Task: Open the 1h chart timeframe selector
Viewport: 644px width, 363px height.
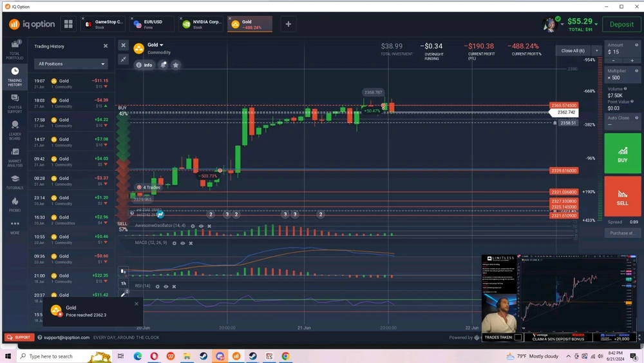Action: pos(124,283)
